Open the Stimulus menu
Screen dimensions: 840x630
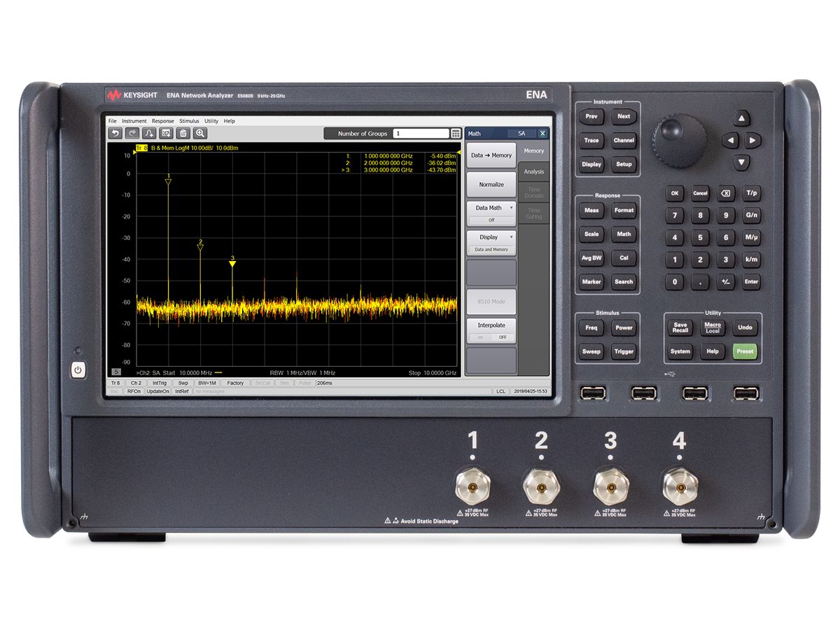point(188,120)
